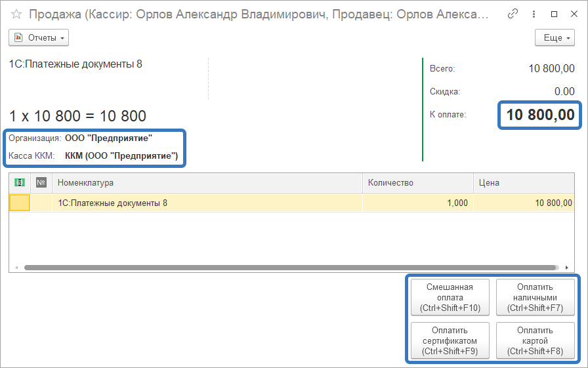The image size is (588, 368).
Task: Sort by Номенклатура column header
Action: tap(207, 183)
